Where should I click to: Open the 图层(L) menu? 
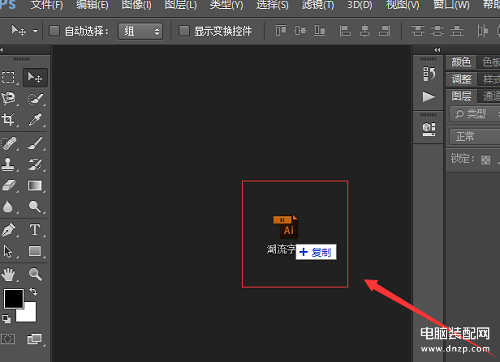click(x=181, y=5)
